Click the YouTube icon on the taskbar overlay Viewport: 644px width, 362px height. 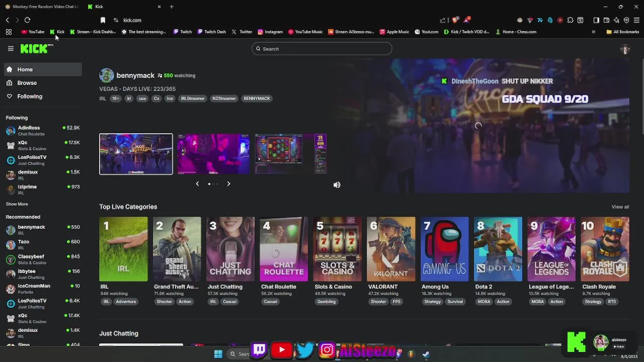coord(282,349)
